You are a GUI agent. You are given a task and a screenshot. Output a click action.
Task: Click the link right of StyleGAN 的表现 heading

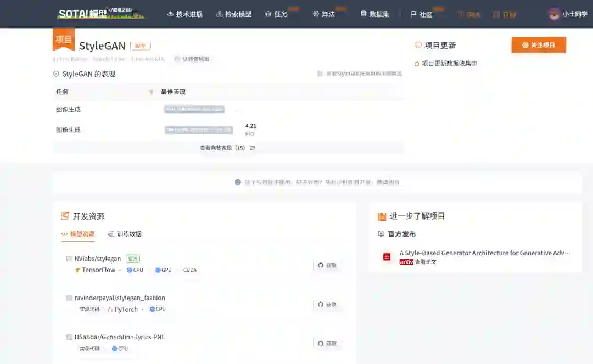(x=360, y=74)
